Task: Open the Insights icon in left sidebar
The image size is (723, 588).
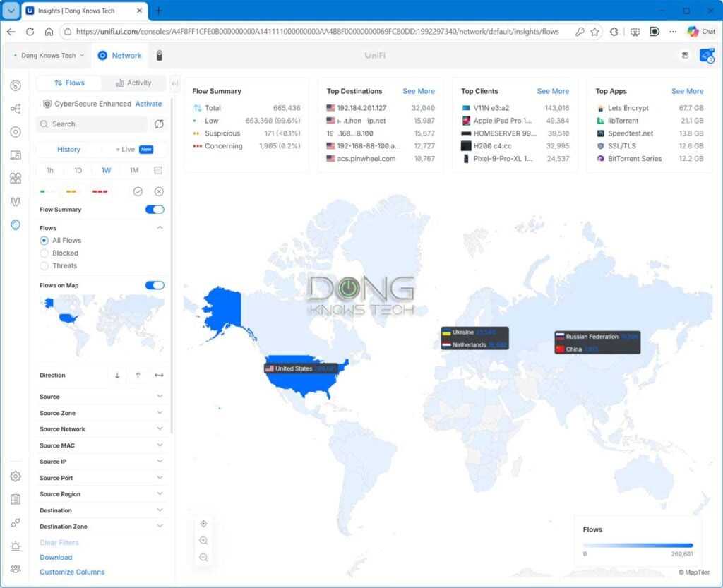Action: [16, 225]
